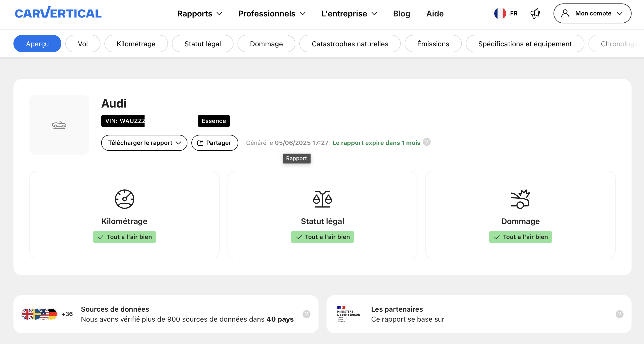Click the Sources de données heading

[115, 309]
